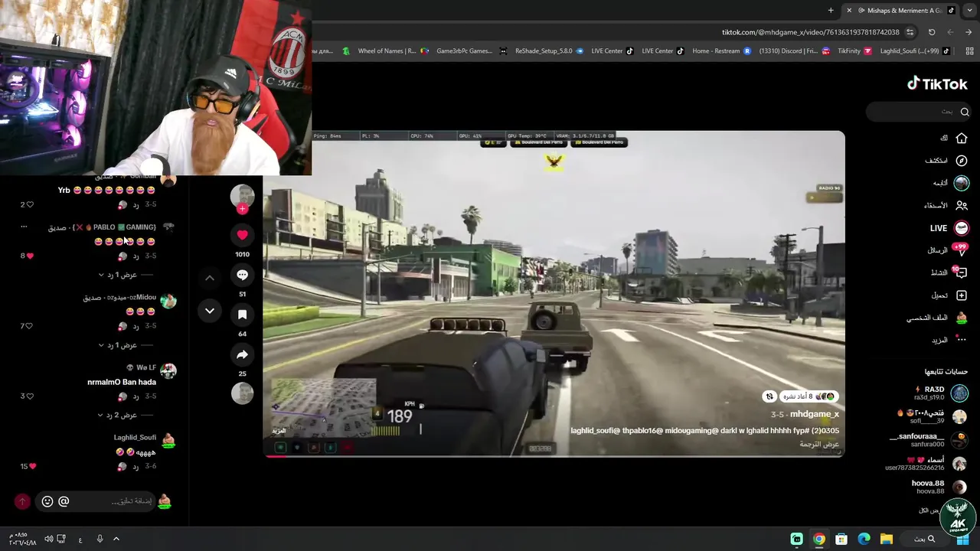This screenshot has height=551, width=980.
Task: Click the TikTok logo
Action: 937,83
